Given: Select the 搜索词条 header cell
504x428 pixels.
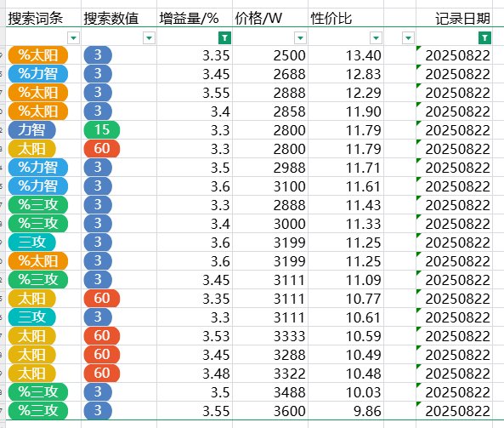Looking at the screenshot, I should 43,18.
